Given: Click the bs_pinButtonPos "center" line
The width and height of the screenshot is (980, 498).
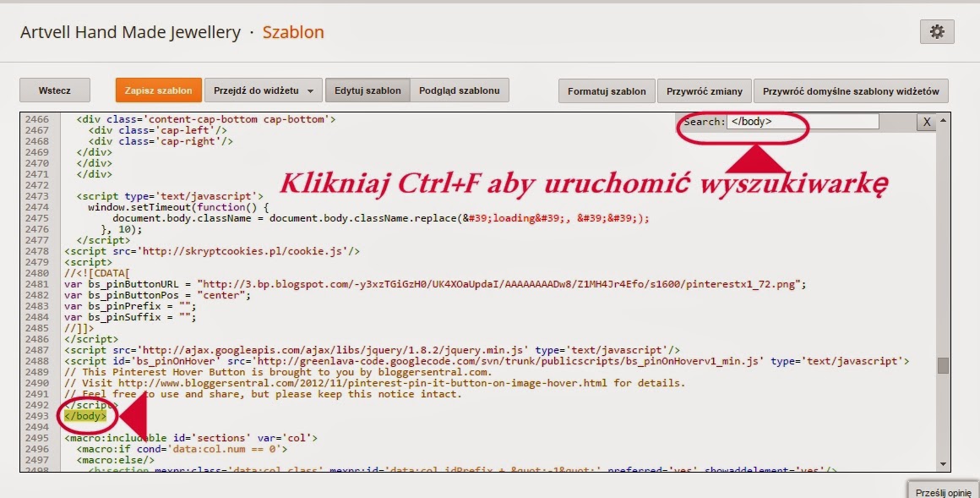Looking at the screenshot, I should 157,295.
